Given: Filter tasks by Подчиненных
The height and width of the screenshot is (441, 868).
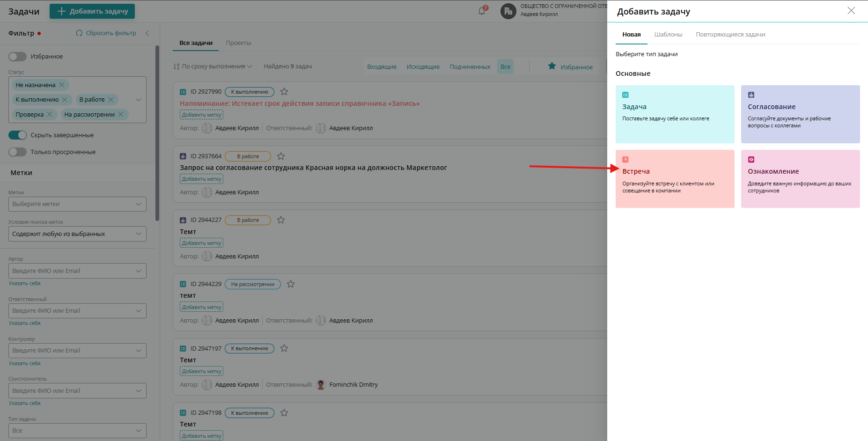Looking at the screenshot, I should [x=470, y=67].
